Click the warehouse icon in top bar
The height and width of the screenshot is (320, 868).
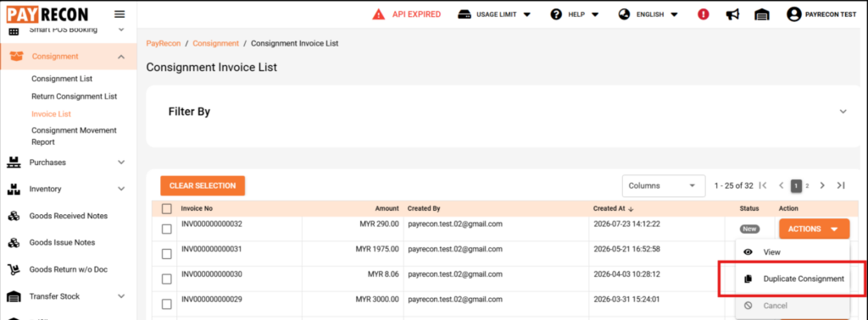762,15
